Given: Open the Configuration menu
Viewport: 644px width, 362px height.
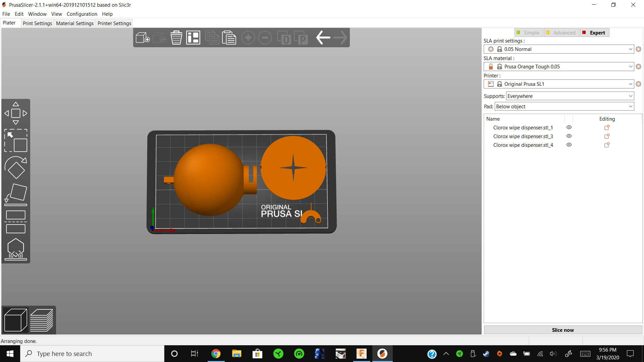Looking at the screenshot, I should [82, 14].
